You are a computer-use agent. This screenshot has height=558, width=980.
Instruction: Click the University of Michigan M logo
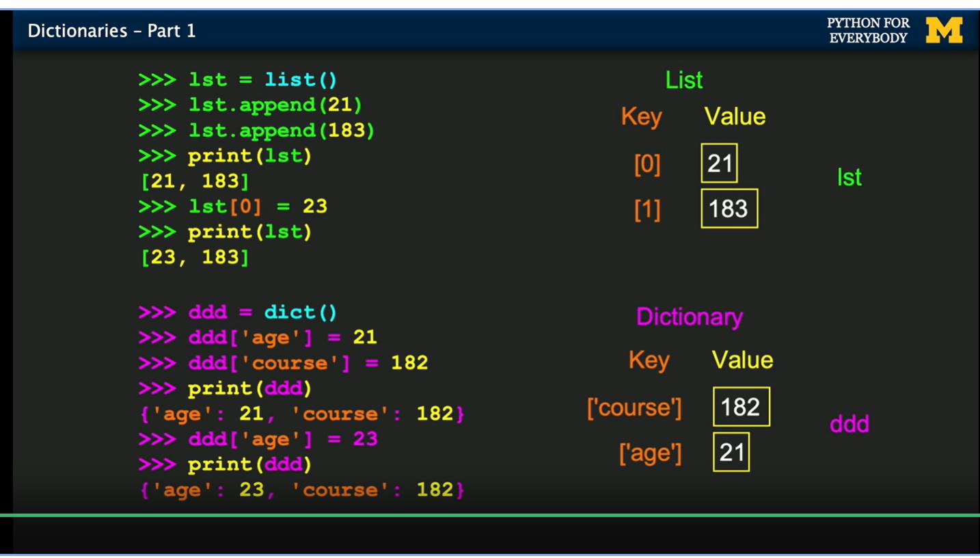(x=944, y=30)
